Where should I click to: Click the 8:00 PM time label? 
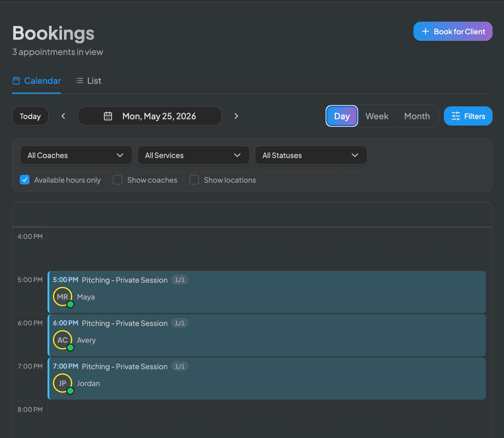pos(30,409)
